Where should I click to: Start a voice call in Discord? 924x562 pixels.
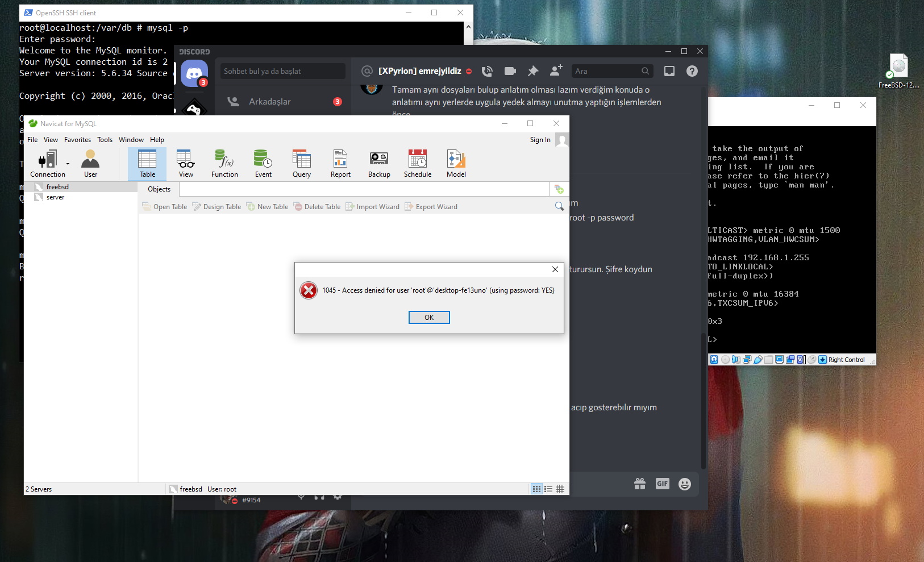point(487,71)
